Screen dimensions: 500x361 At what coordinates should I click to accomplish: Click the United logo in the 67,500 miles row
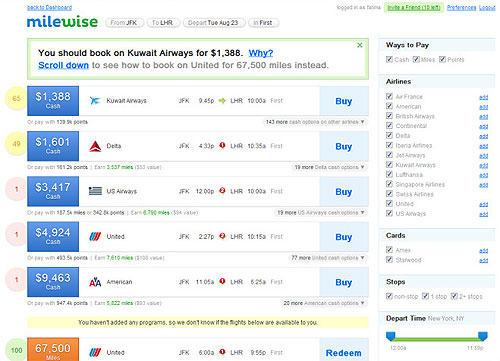click(x=95, y=353)
